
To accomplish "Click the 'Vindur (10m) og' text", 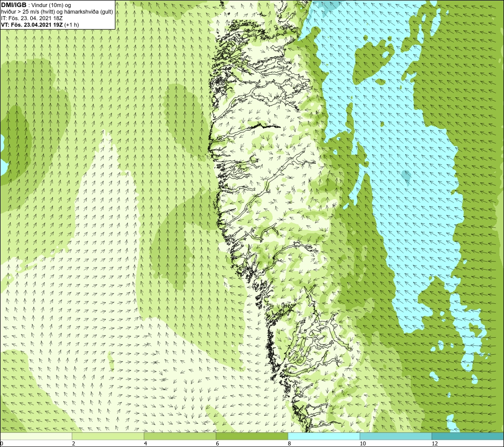I will 51,6.
